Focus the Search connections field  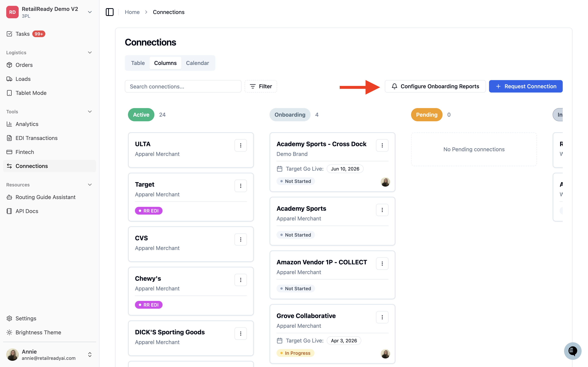click(x=183, y=87)
